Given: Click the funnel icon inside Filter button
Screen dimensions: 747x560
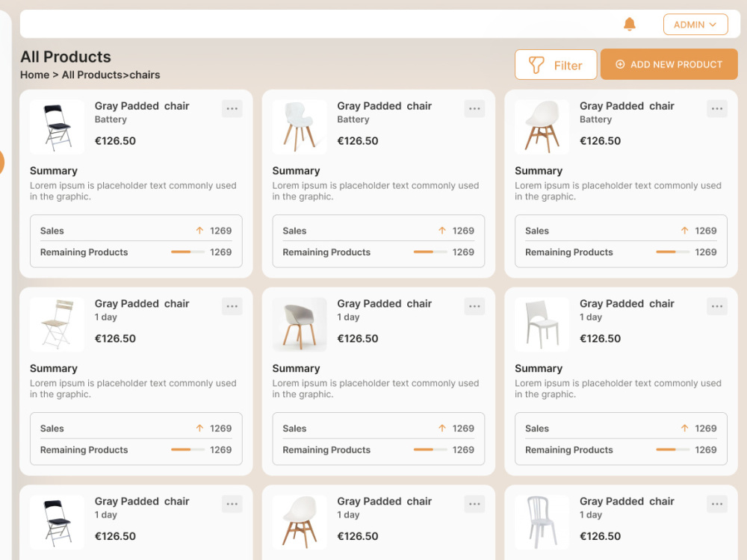Looking at the screenshot, I should [536, 65].
